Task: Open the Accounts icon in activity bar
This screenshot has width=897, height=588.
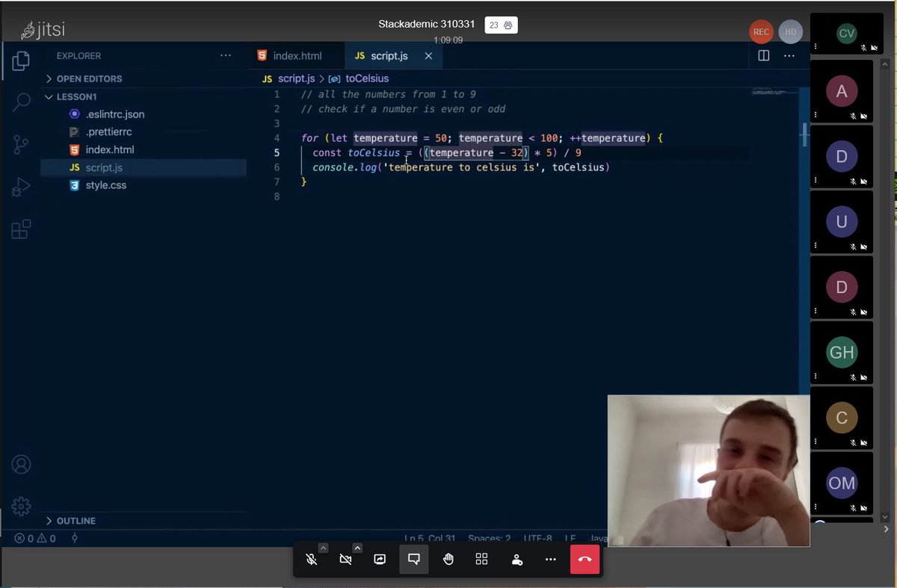Action: (21, 464)
